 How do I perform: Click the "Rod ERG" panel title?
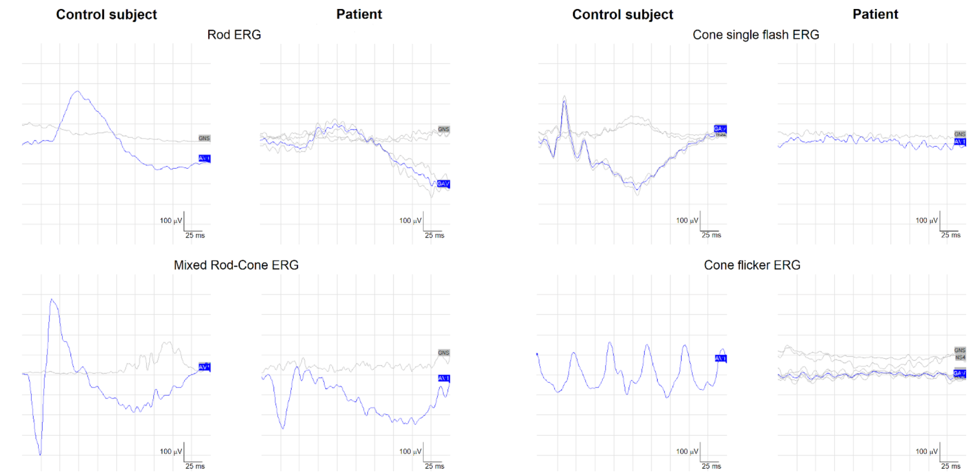[x=234, y=35]
